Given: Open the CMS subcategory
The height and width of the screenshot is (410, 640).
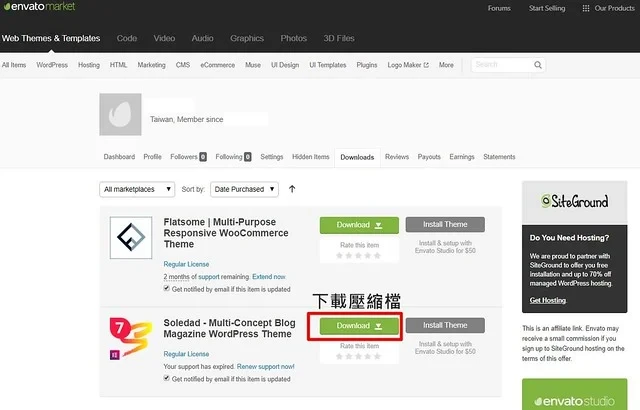Looking at the screenshot, I should point(183,65).
